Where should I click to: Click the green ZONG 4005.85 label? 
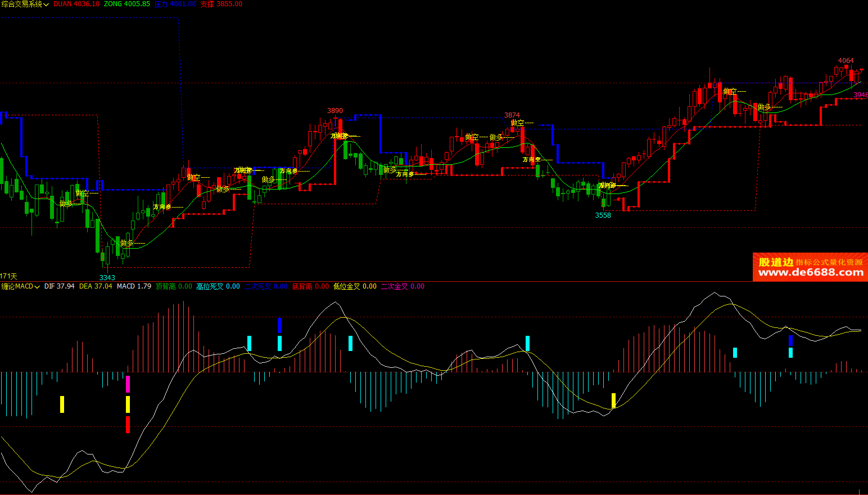coord(127,4)
